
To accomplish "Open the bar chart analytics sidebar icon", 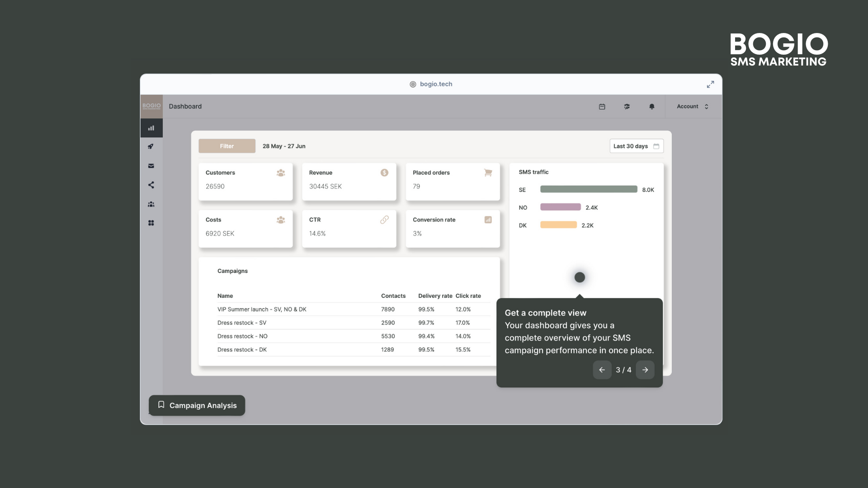I will 151,128.
